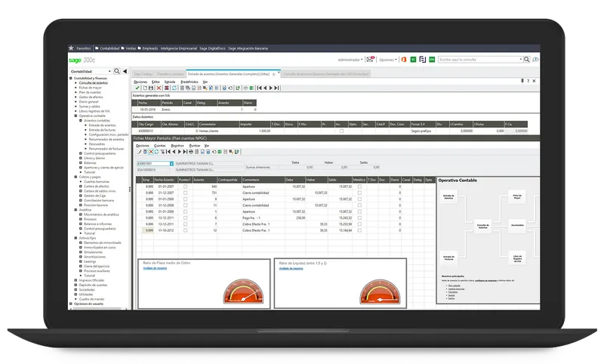Viewport: 604px width, 364px height.
Task: Open Fichas de mayor in sidebar tree
Action: pos(91,88)
